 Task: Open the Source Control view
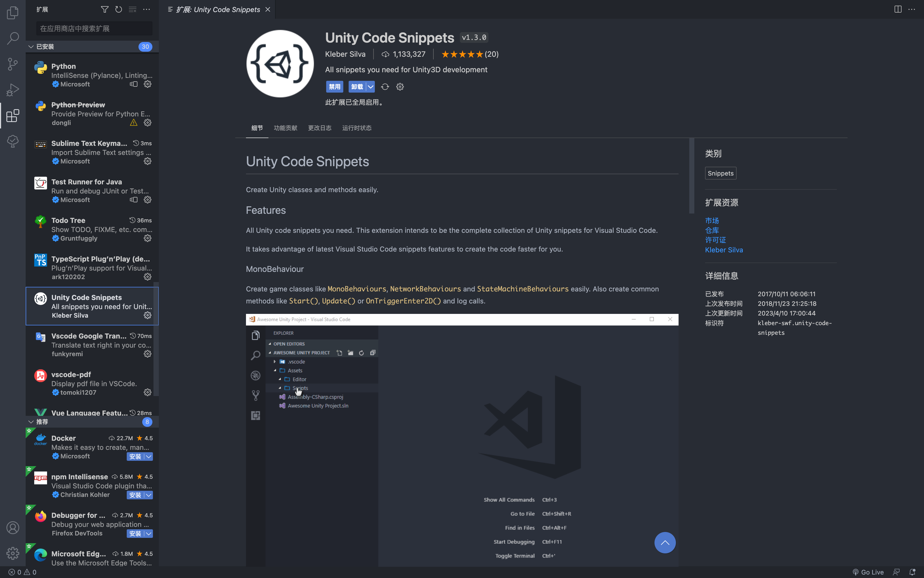[x=13, y=64]
